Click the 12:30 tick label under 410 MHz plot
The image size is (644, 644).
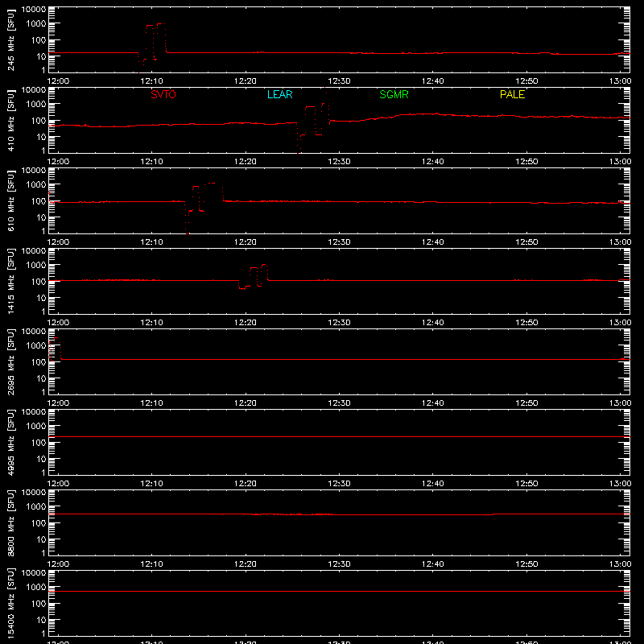click(x=339, y=162)
